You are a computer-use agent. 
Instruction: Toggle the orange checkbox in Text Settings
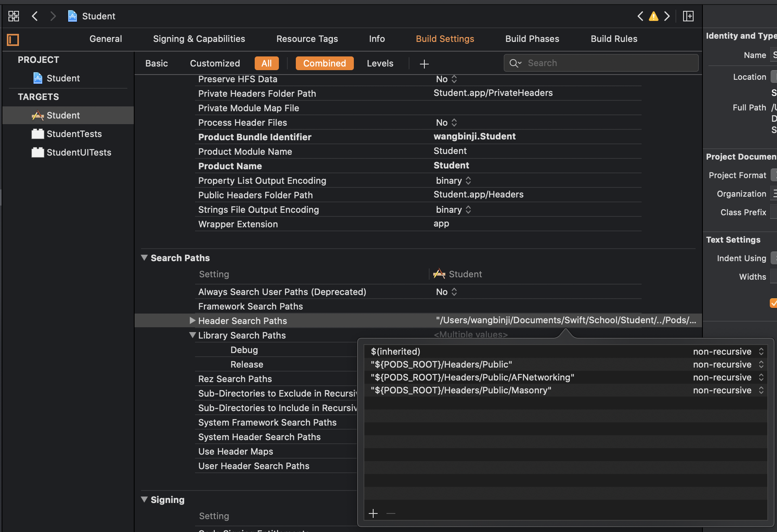click(773, 303)
